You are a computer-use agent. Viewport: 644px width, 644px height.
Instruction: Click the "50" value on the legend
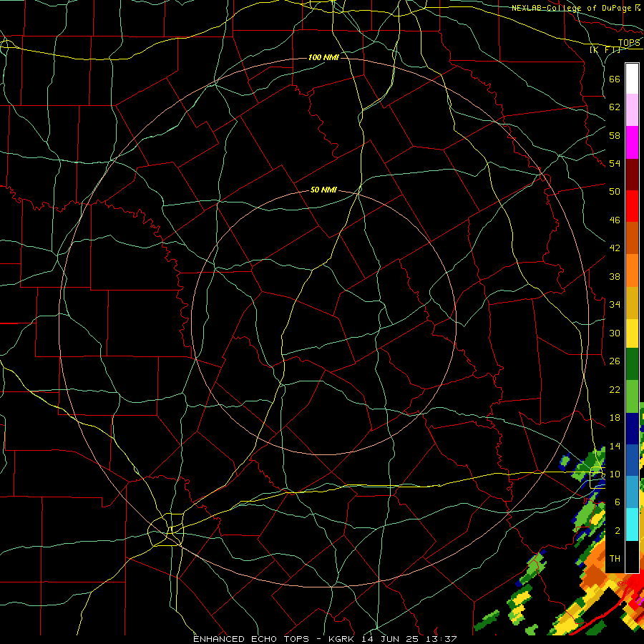[x=615, y=191]
